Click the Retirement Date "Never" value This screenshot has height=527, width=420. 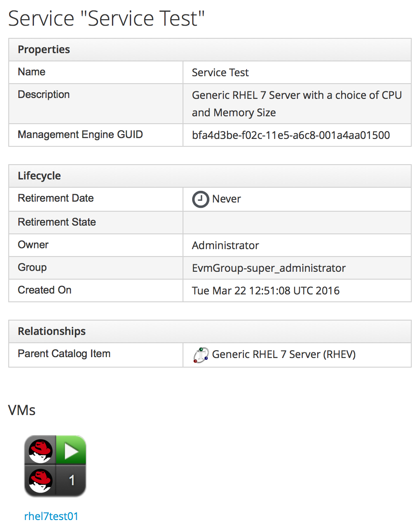click(226, 199)
